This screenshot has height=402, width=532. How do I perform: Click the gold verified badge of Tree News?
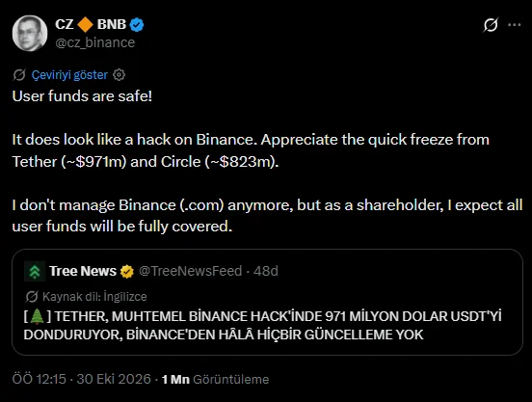pos(127,272)
